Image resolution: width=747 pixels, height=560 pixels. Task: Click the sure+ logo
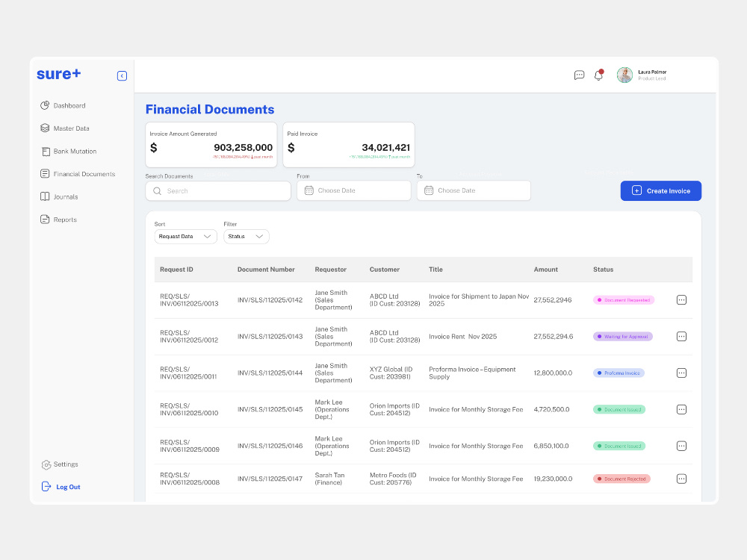[x=58, y=74]
